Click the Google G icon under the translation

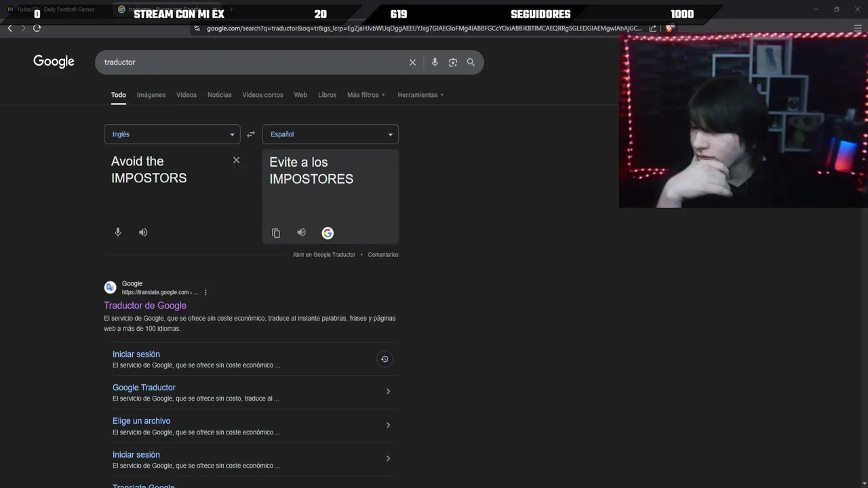point(328,233)
